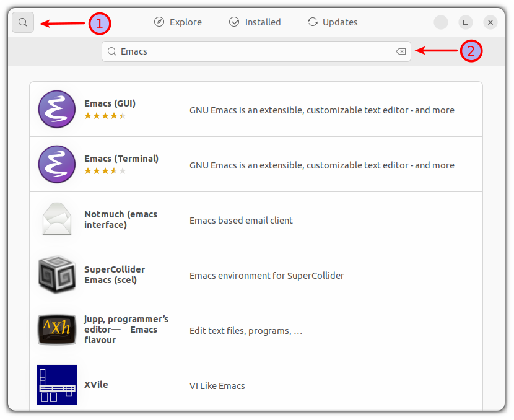Click the Emacs (GUI) purple app icon
The height and width of the screenshot is (420, 514).
click(57, 109)
